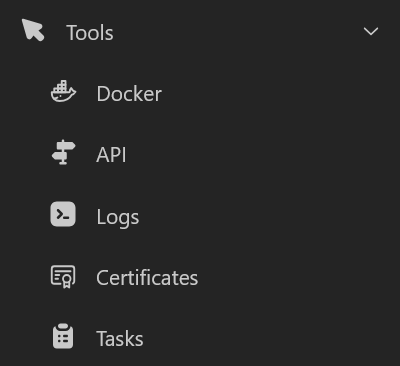The height and width of the screenshot is (366, 400).
Task: Click the Logs terminal icon
Action: point(63,214)
